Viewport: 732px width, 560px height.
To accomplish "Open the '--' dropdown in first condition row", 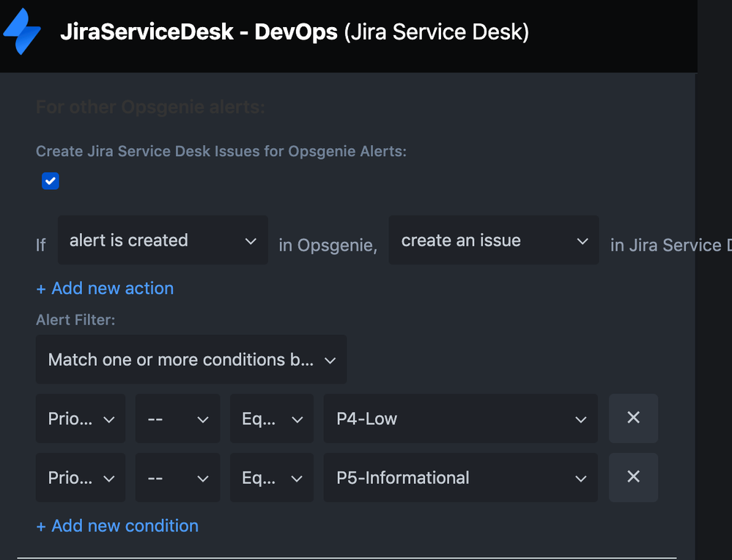I will tap(177, 419).
